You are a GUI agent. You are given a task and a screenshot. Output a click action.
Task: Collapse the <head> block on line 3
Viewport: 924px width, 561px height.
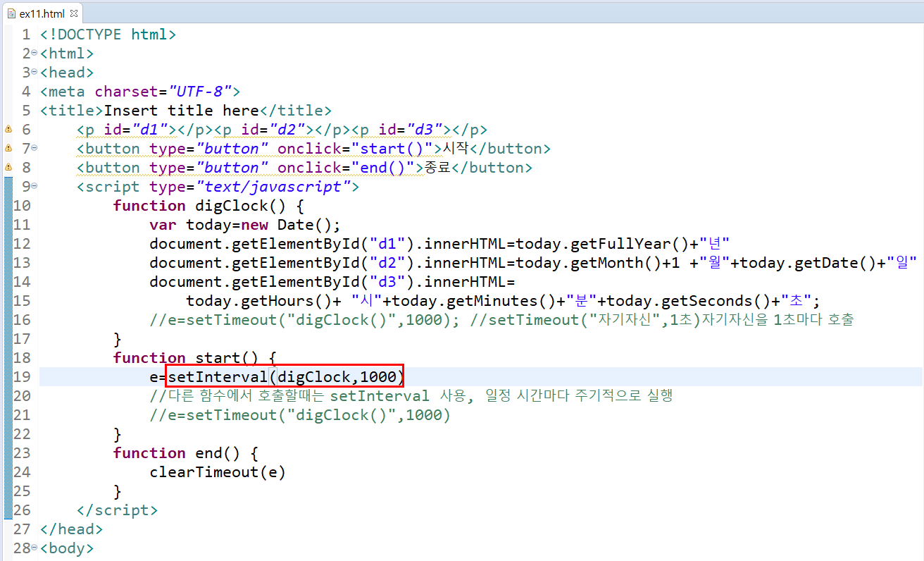click(x=35, y=73)
